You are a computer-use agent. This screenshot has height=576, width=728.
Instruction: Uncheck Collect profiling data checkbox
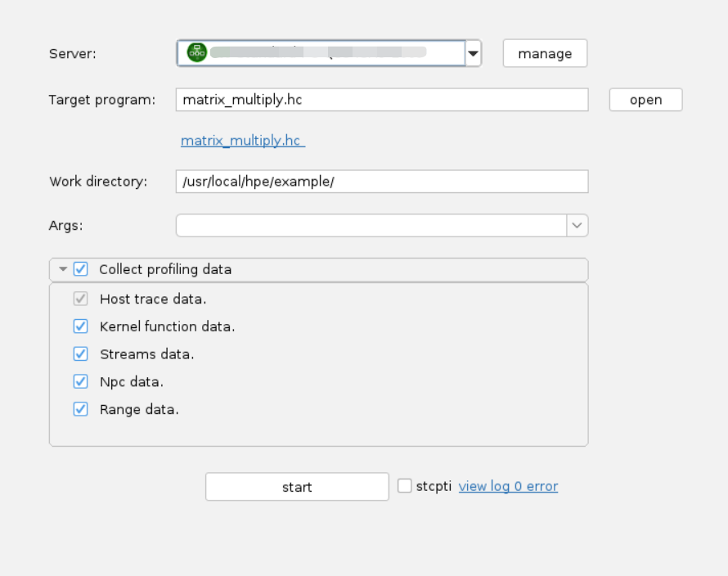pyautogui.click(x=81, y=269)
